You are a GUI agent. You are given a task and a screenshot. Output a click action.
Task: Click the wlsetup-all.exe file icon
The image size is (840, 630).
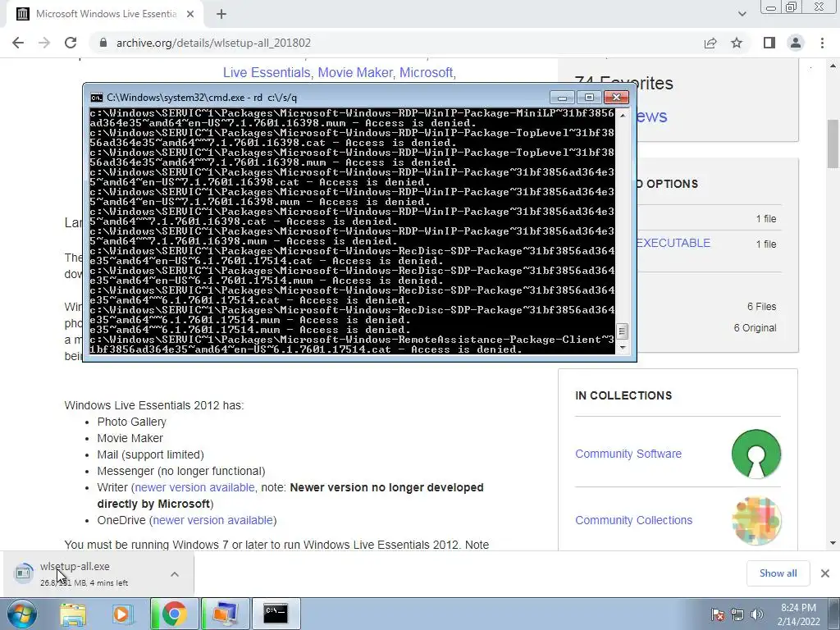23,573
